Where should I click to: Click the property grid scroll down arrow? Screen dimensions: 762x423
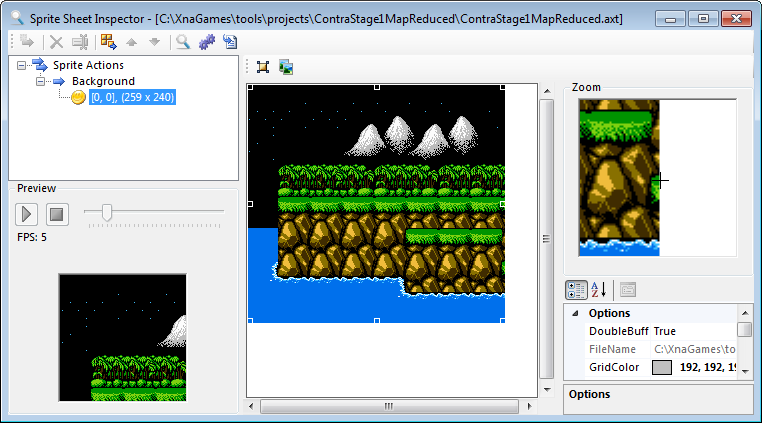745,371
